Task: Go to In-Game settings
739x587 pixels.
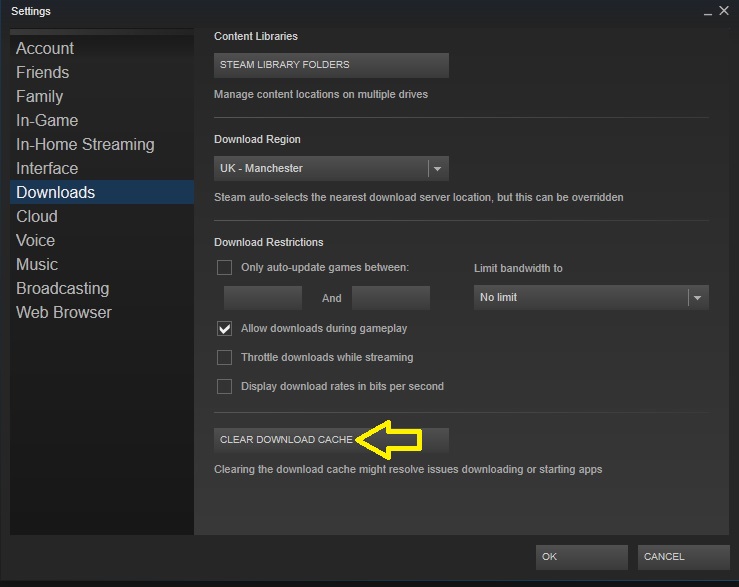Action: [x=102, y=120]
